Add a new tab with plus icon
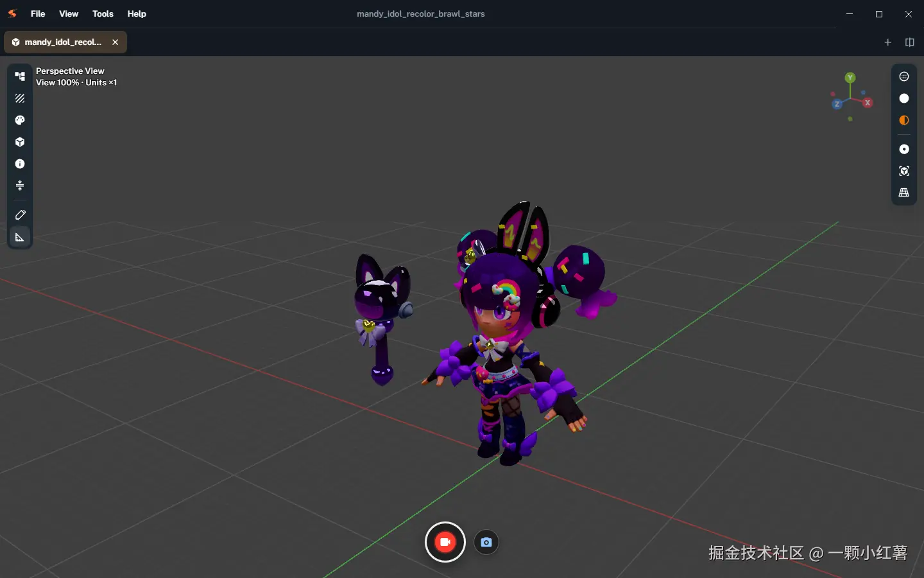Viewport: 924px width, 578px height. click(x=888, y=42)
